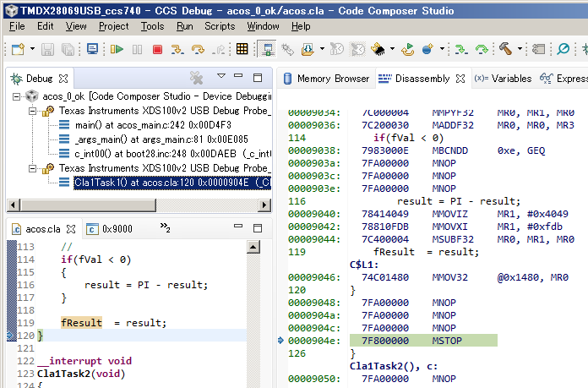Click the Resume (green play) toolbar icon

pos(117,49)
